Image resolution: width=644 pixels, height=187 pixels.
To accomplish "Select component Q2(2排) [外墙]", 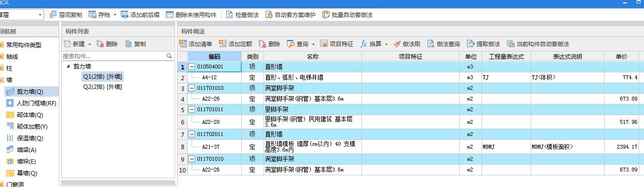I will point(102,87).
